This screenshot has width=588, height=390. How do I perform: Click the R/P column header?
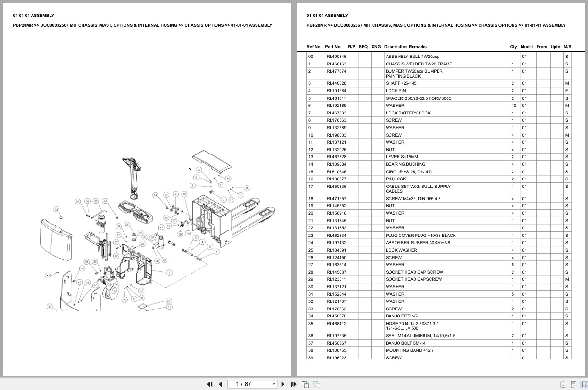(352, 47)
